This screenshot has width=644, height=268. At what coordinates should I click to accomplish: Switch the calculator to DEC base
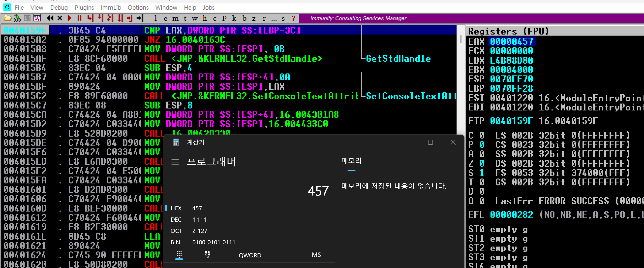[176, 220]
